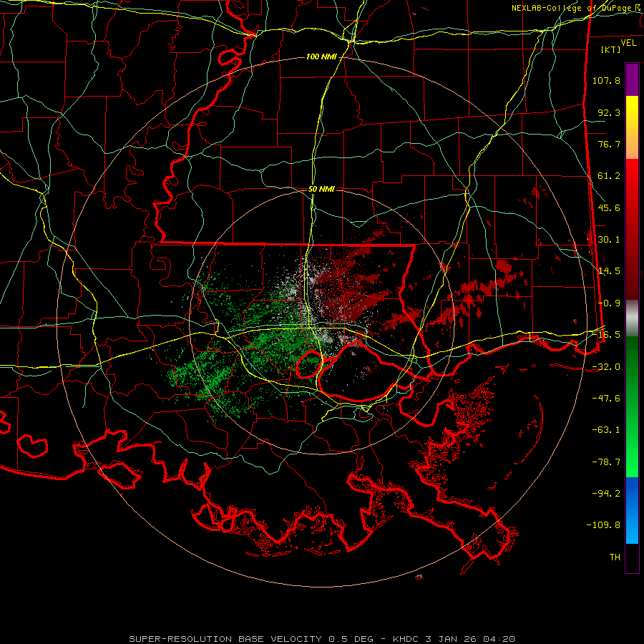Click the KHDC station ID in the caption

coord(406,639)
